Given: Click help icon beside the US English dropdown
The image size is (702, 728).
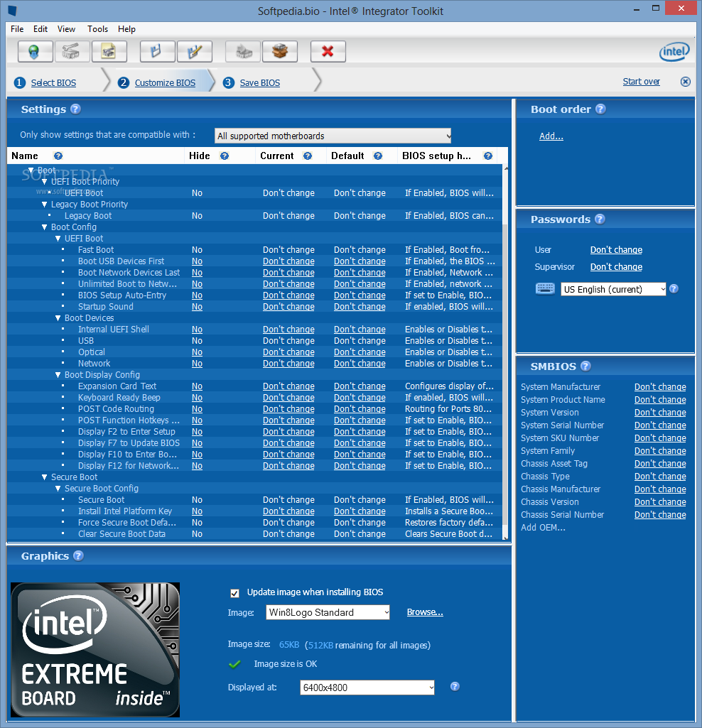Looking at the screenshot, I should pos(674,289).
